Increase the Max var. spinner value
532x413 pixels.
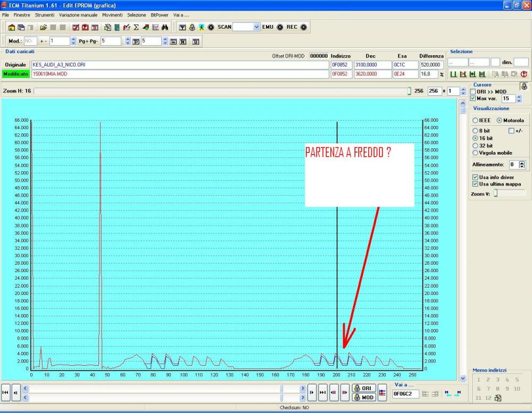coord(519,97)
